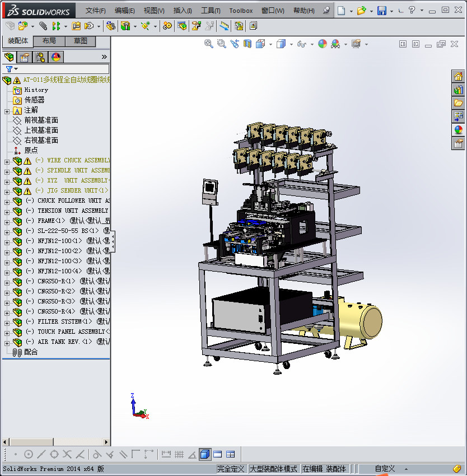Click the Reference Geometry icon
The height and width of the screenshot is (476, 467).
tap(146, 26)
